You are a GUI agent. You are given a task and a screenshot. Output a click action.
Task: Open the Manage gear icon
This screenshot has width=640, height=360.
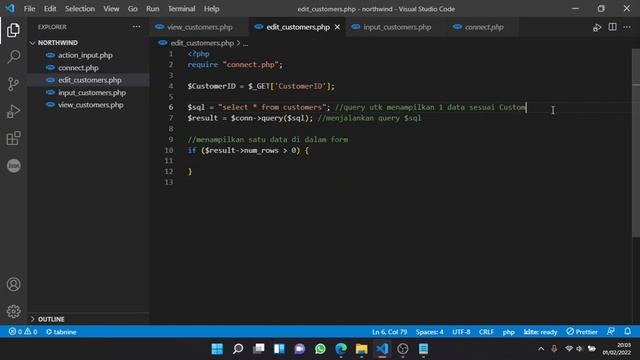tap(13, 311)
